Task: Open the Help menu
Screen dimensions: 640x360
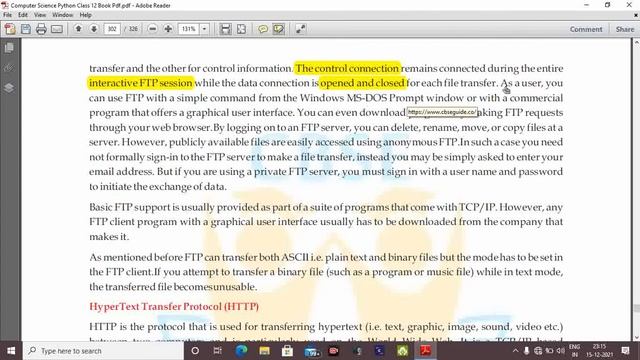Action: [85, 15]
